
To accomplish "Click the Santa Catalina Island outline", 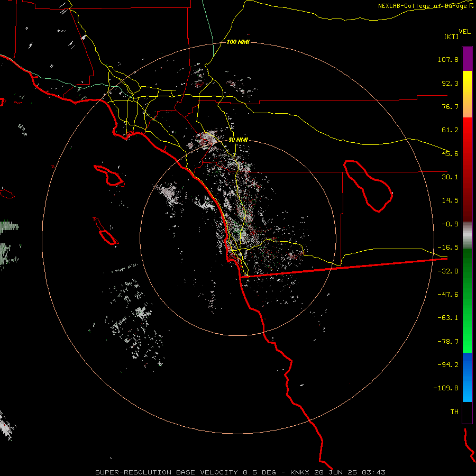I will pos(109,176).
